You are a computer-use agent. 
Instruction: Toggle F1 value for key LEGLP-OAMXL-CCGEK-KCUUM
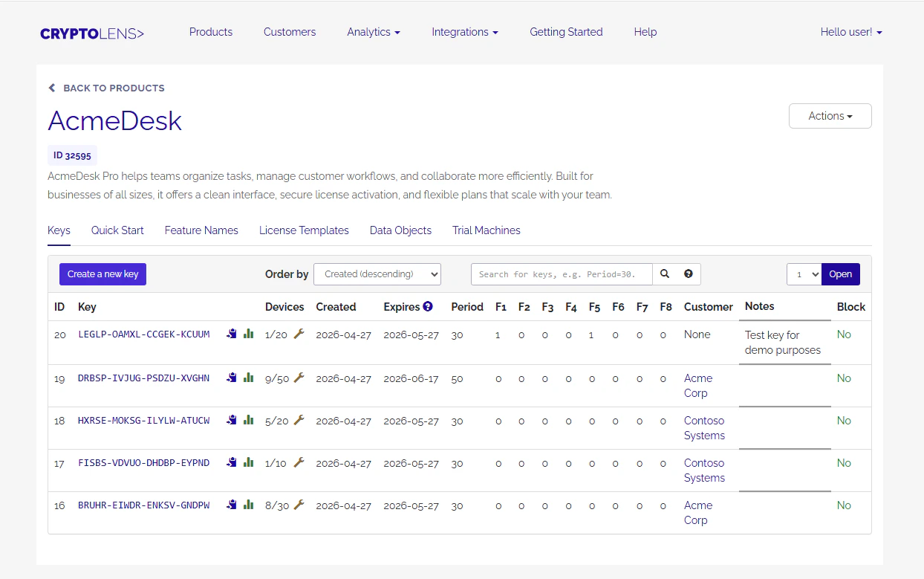click(x=498, y=335)
